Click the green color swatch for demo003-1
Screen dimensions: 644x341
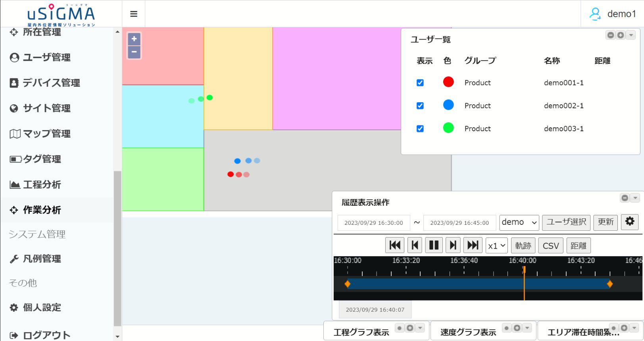click(x=448, y=128)
